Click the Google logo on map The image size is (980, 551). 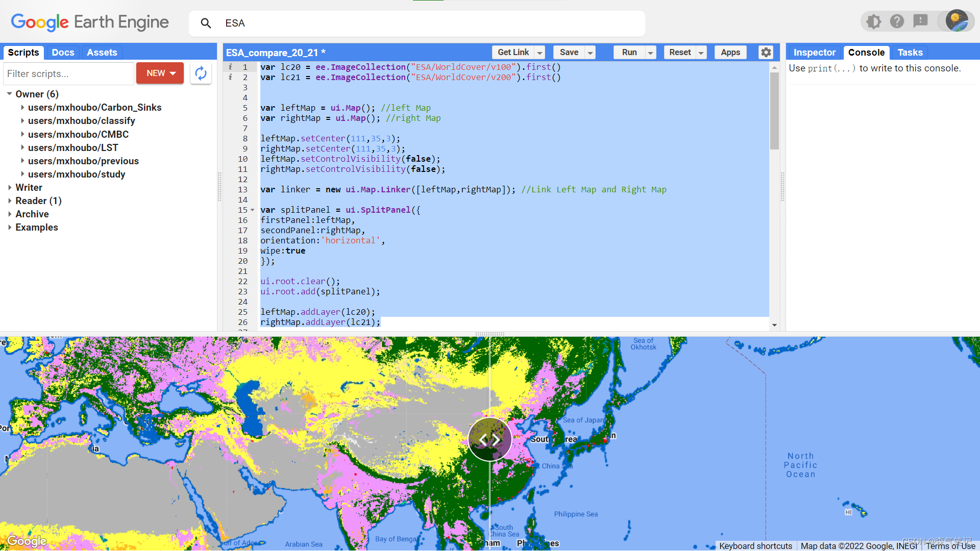27,541
